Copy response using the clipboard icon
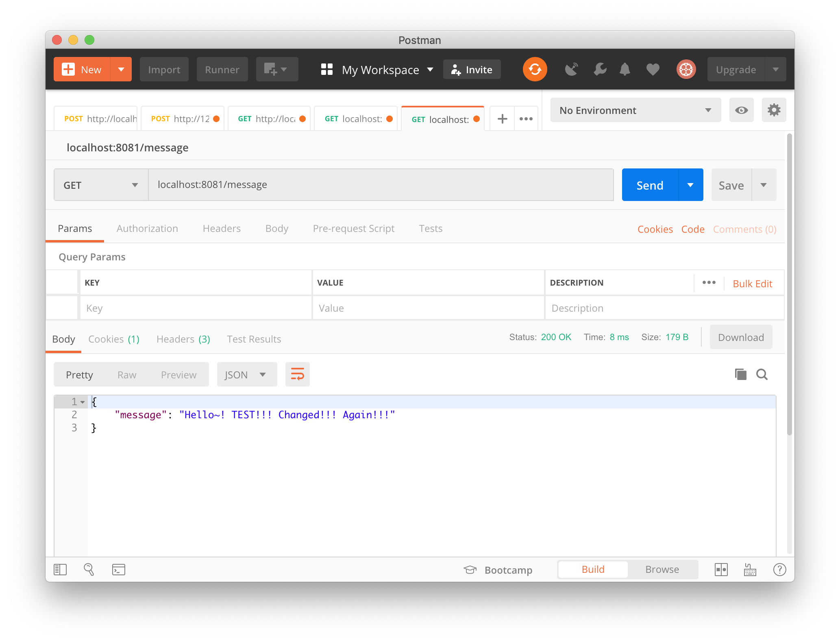840x642 pixels. coord(740,374)
